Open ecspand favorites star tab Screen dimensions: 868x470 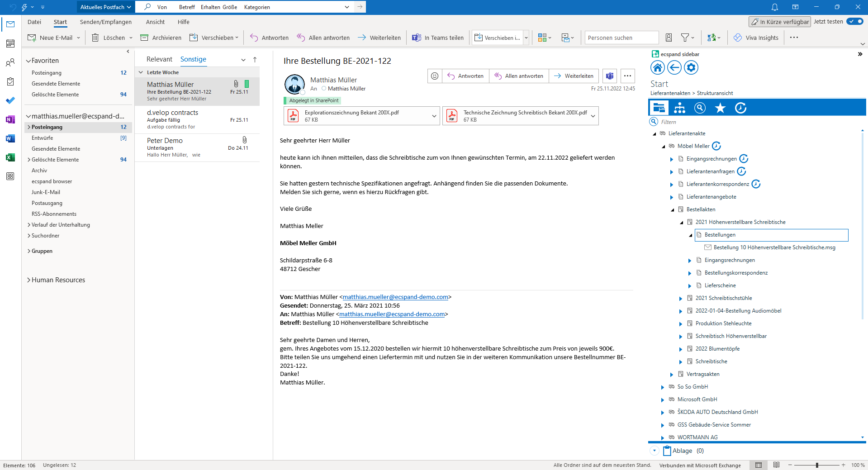(x=720, y=108)
